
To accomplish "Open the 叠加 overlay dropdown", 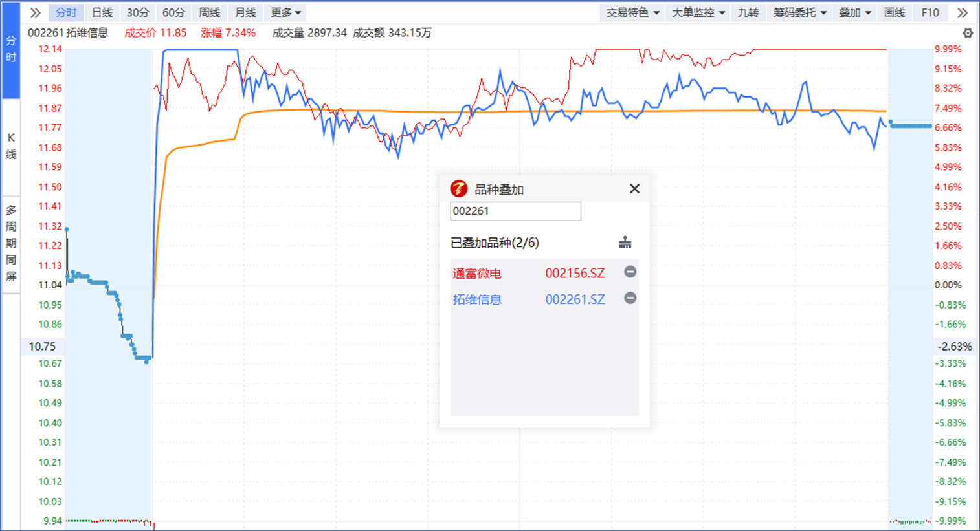I will point(854,13).
